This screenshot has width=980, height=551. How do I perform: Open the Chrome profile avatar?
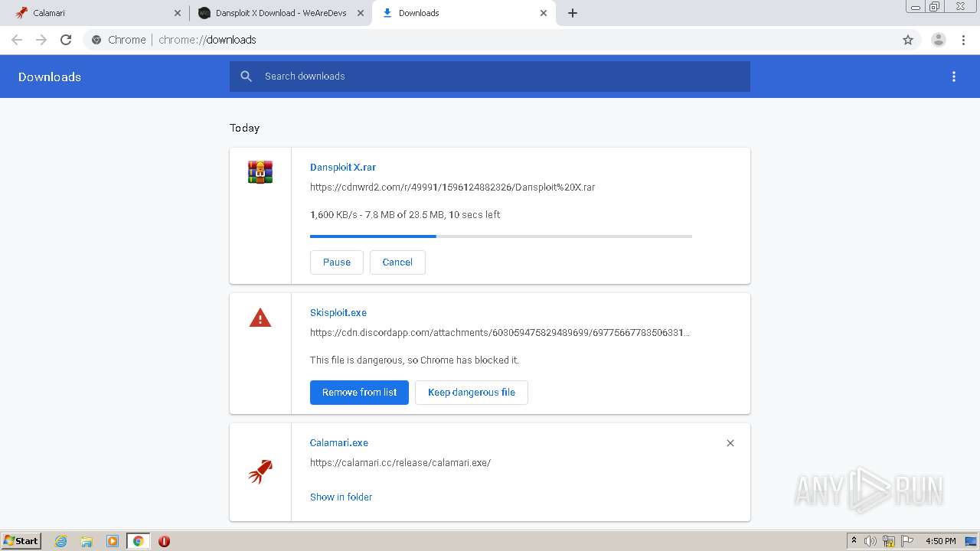(x=939, y=40)
